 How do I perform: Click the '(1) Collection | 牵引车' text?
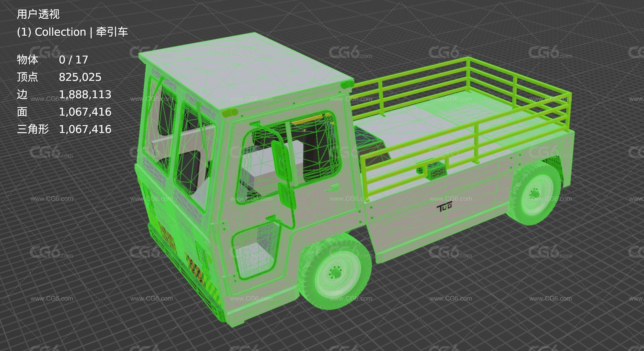point(72,32)
